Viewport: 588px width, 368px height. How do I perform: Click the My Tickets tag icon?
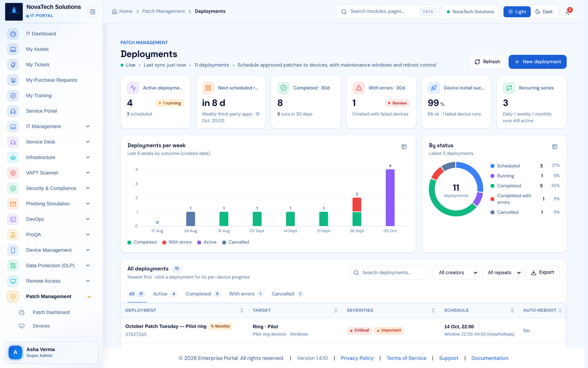pos(13,65)
